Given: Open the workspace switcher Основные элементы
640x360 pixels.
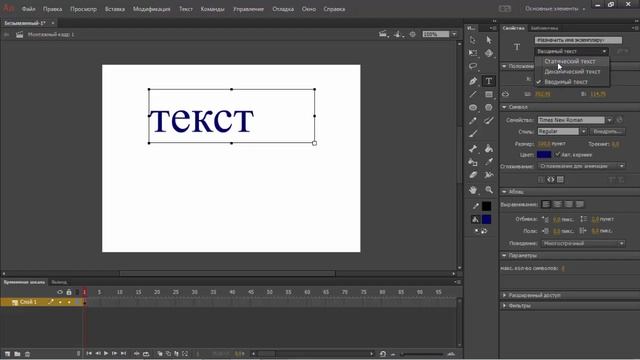Looking at the screenshot, I should click(554, 9).
